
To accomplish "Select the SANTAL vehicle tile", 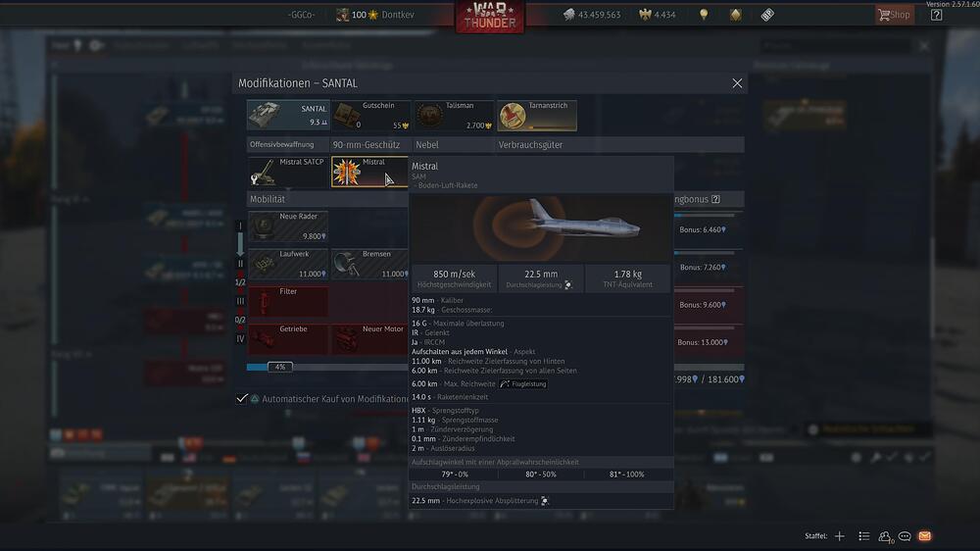I will pos(288,115).
